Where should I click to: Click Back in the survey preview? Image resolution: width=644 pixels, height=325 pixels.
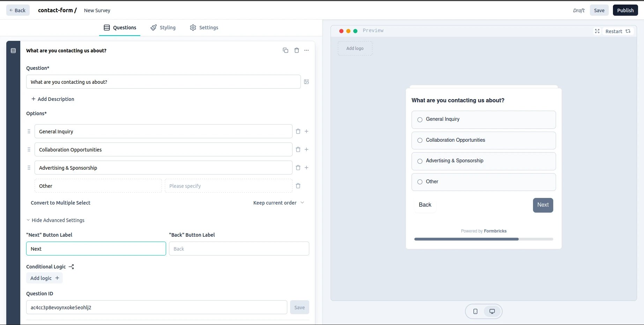[x=425, y=205]
